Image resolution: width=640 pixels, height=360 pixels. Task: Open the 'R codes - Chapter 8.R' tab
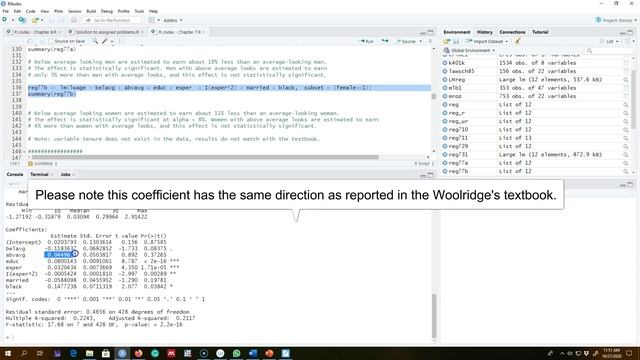pyautogui.click(x=35, y=32)
